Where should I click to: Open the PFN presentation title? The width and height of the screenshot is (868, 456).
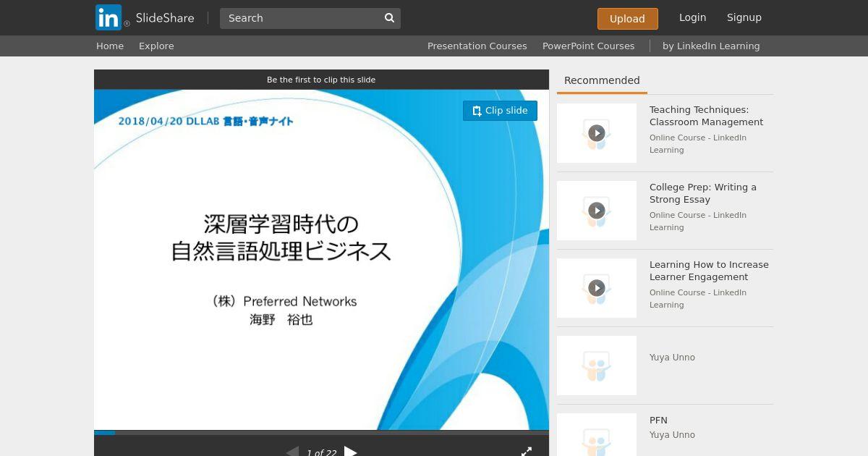[x=658, y=421]
